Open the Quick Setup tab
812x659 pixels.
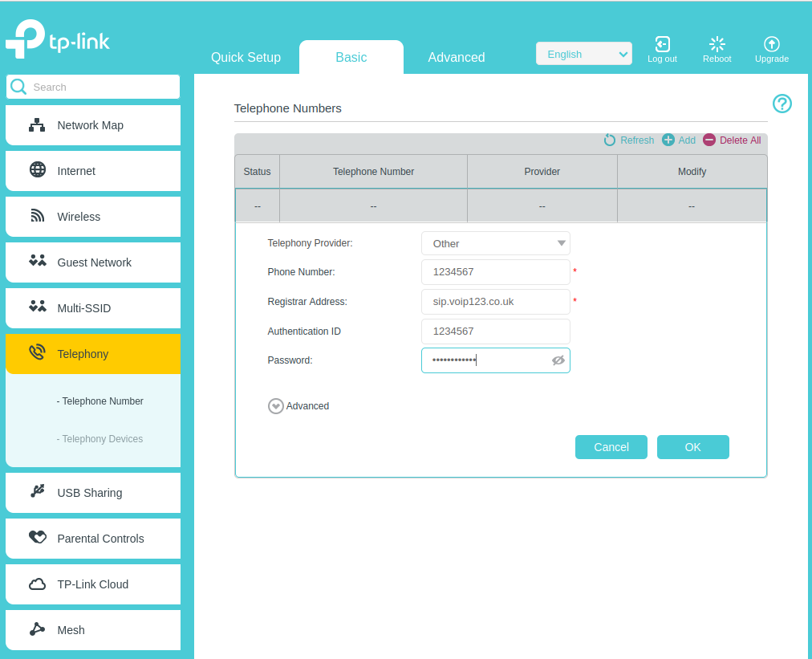tap(246, 57)
